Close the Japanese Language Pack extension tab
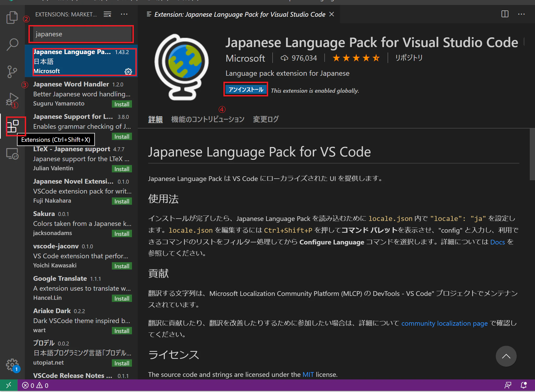Viewport: 535px width, 392px height. (332, 14)
